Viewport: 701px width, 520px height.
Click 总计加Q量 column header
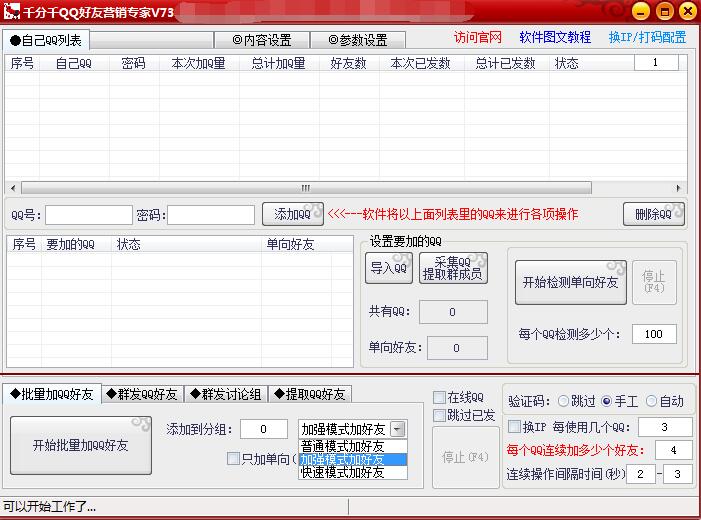click(279, 63)
